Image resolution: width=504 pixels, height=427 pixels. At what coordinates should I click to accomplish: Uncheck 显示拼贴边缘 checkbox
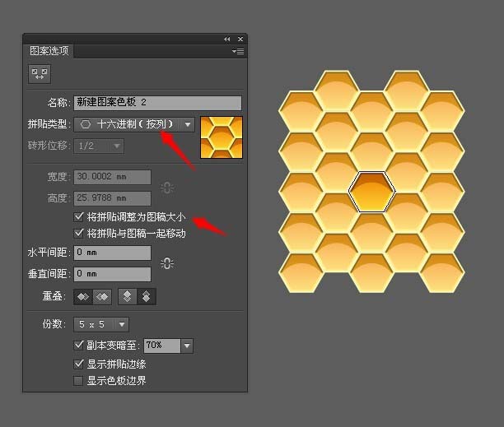click(x=78, y=364)
